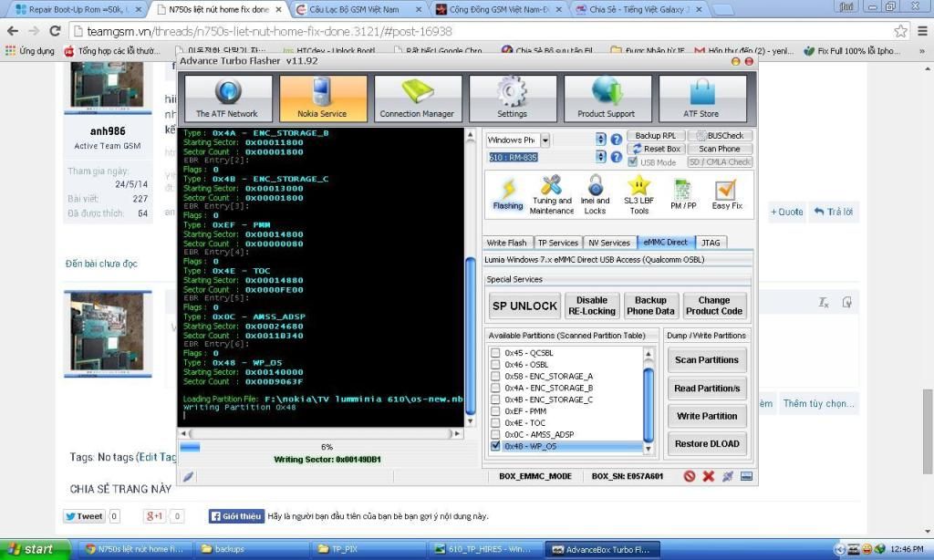Check the 0x45 - QCSBL partition
This screenshot has height=560, width=934.
(495, 353)
